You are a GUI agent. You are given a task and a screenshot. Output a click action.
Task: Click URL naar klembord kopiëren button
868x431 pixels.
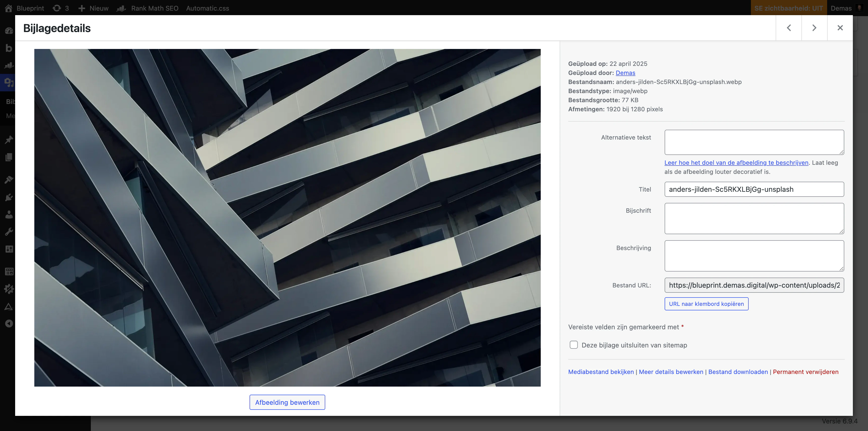pyautogui.click(x=706, y=304)
